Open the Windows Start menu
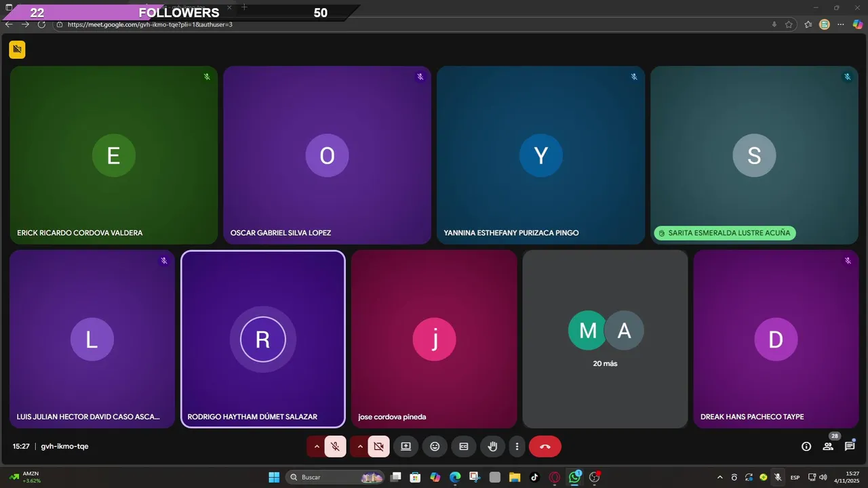 (274, 477)
